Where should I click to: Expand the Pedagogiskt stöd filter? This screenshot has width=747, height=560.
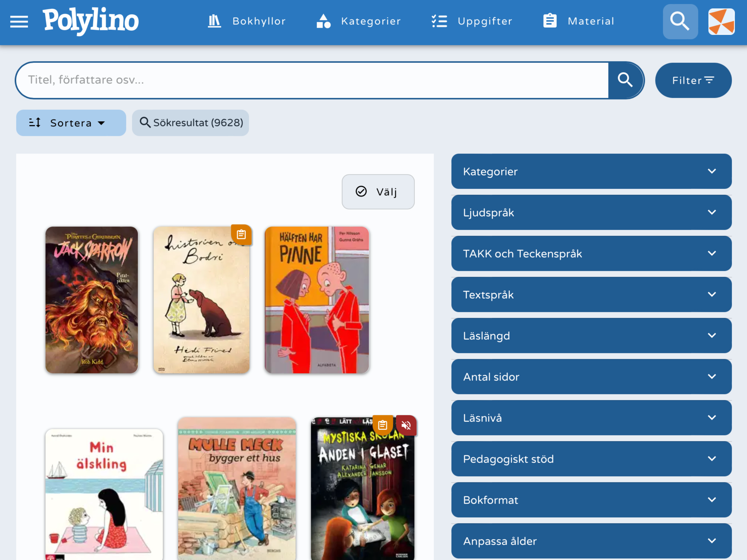coord(591,459)
